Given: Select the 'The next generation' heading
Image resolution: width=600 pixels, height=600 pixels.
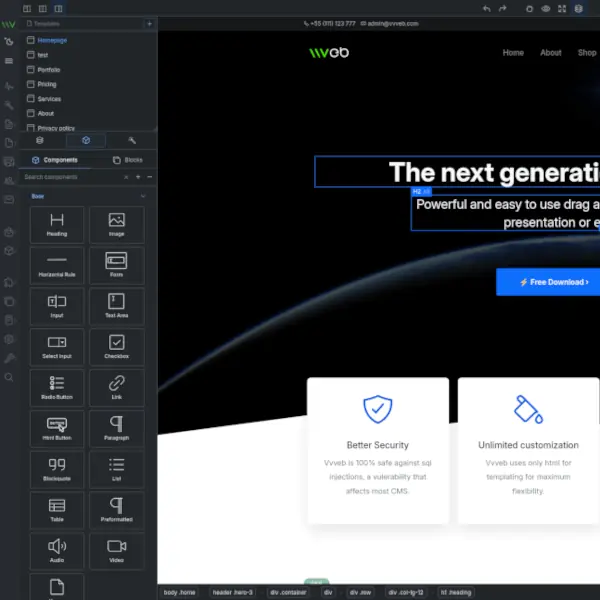Looking at the screenshot, I should coord(457,172).
